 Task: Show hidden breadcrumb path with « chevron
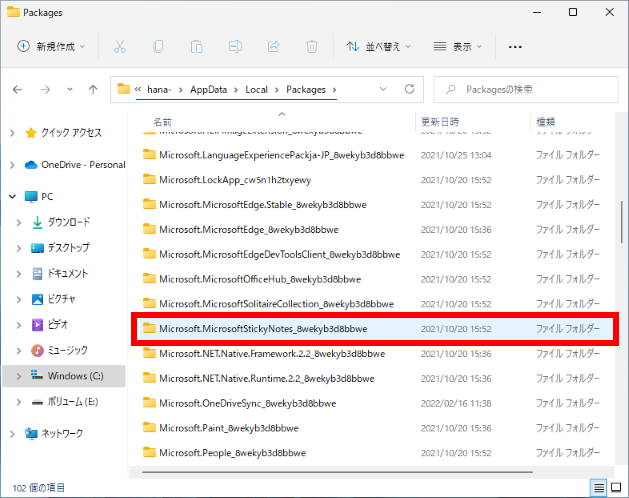138,89
